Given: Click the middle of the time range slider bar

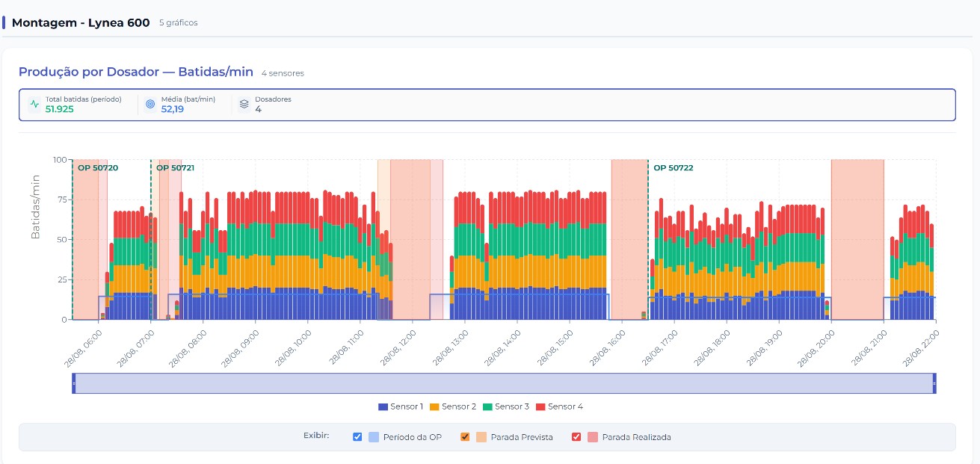Looking at the screenshot, I should 504,383.
